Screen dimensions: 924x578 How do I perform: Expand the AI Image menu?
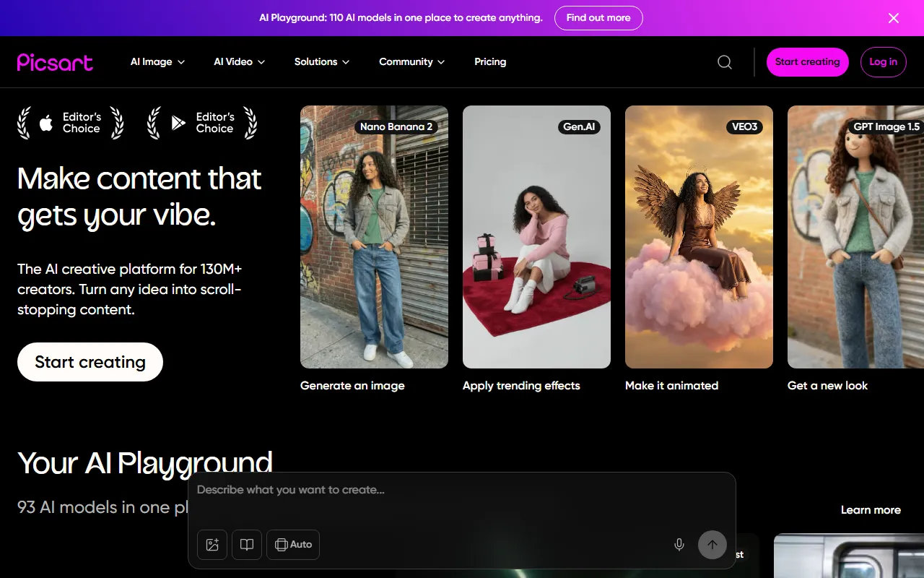tap(157, 62)
